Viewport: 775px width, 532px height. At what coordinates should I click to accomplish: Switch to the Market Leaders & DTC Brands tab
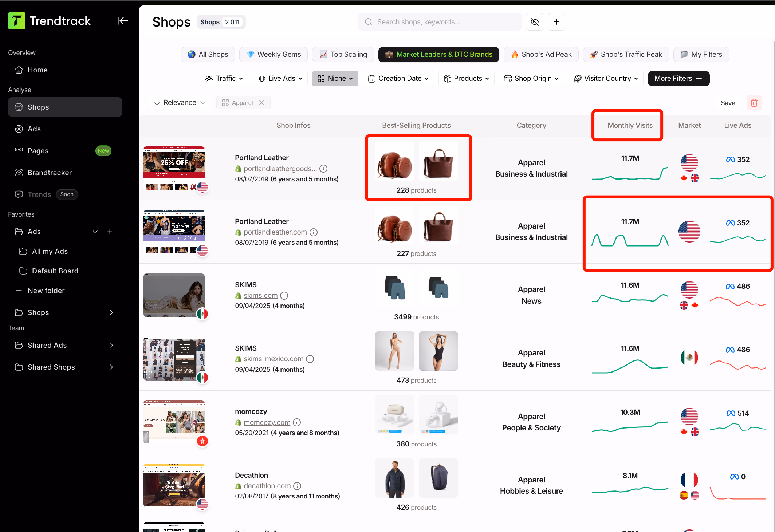pos(438,54)
